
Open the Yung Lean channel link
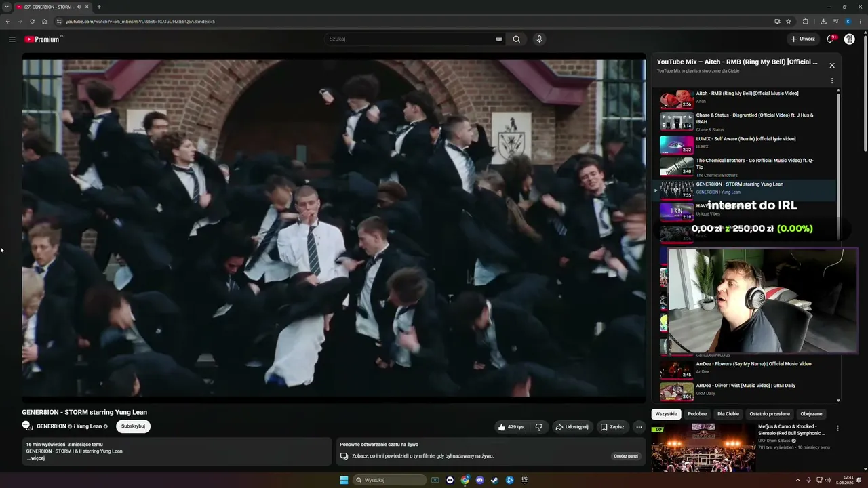click(x=89, y=426)
